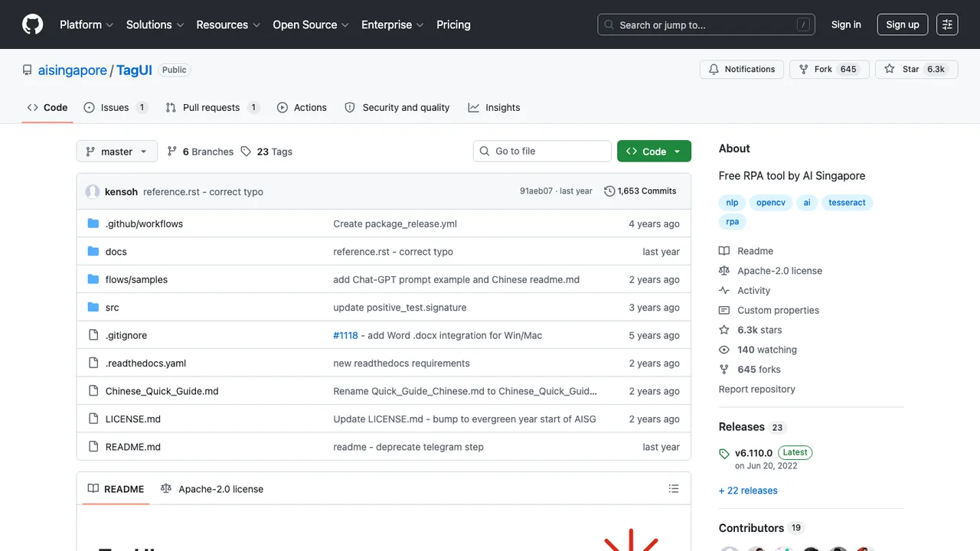This screenshot has width=980, height=551.
Task: Click the opencv topic tag
Action: (x=771, y=203)
